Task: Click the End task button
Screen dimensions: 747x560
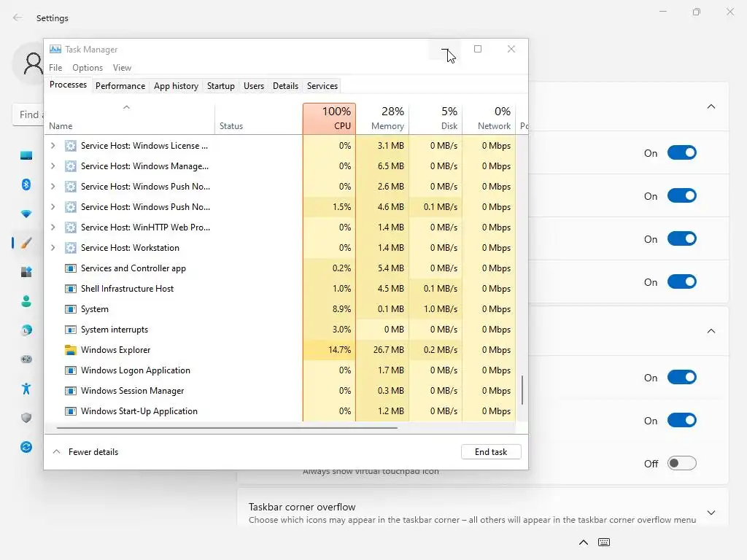Action: pyautogui.click(x=491, y=452)
